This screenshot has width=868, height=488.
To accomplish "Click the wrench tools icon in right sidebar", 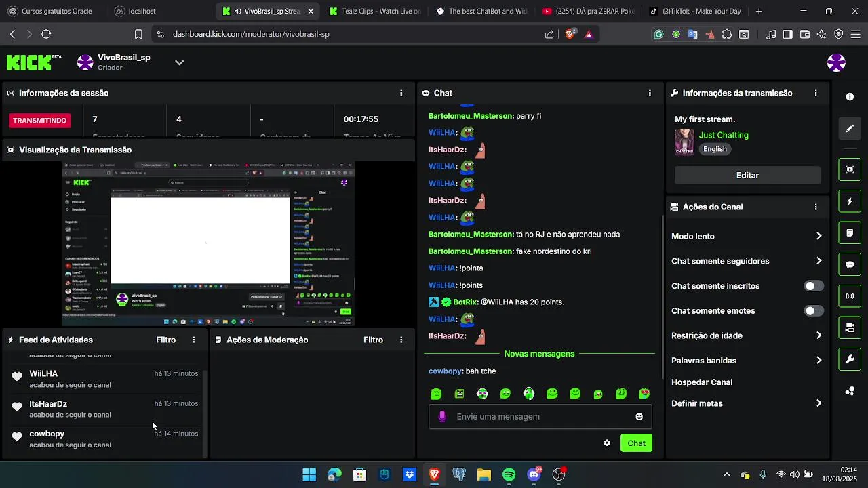I will [850, 359].
